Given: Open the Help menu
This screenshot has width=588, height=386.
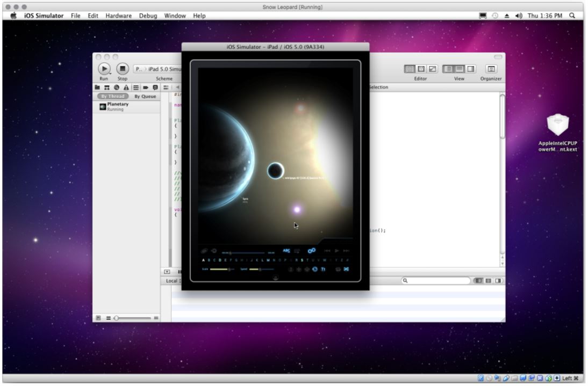Looking at the screenshot, I should (x=199, y=16).
